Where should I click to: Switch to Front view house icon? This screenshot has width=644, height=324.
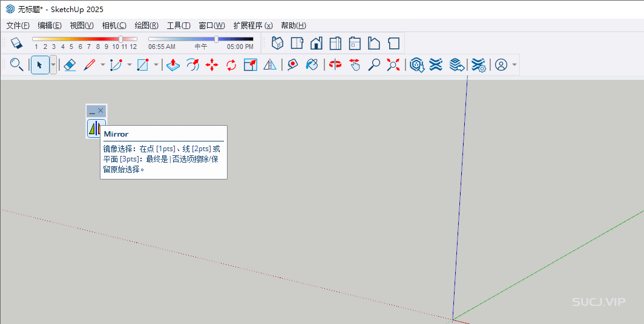(316, 43)
